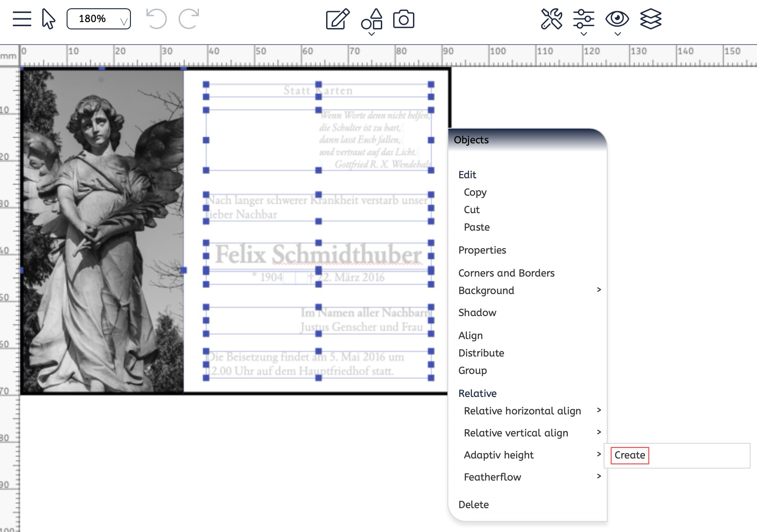Toggle the eye preview icon

(x=617, y=19)
